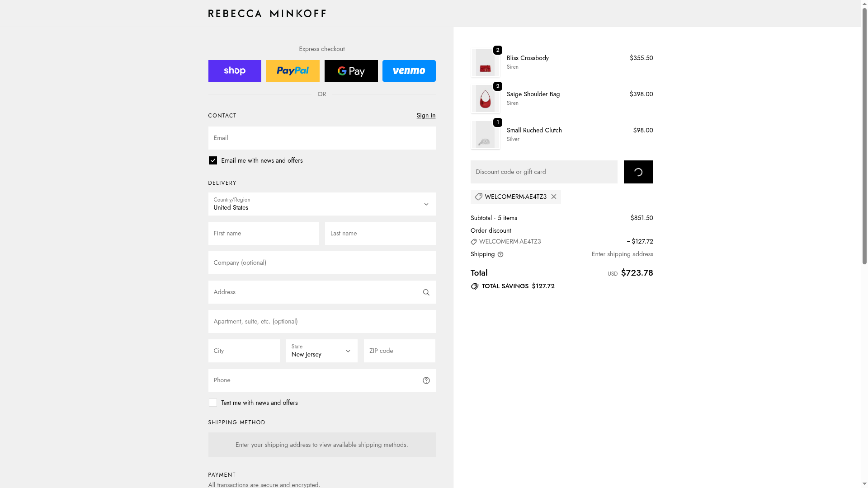Viewport: 868px width, 488px height.
Task: Enable Text me with news and offers
Action: 213,403
